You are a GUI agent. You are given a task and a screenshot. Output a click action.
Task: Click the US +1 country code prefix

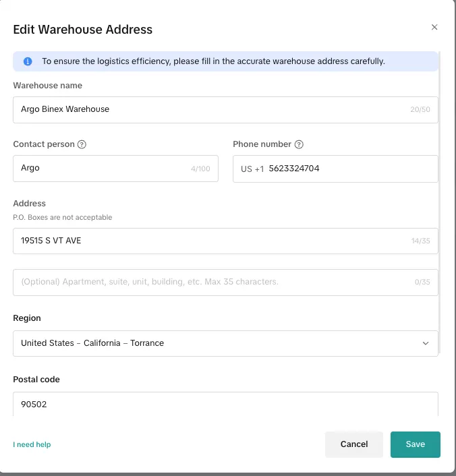[252, 169]
